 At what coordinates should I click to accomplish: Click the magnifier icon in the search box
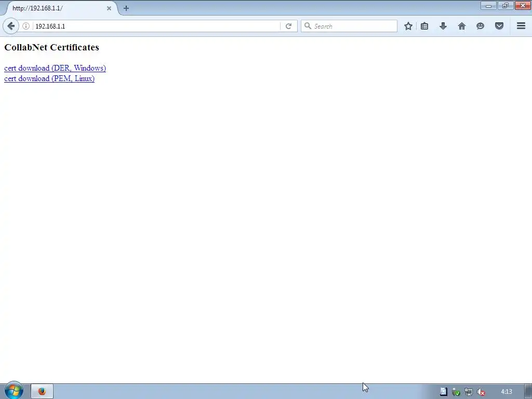coord(308,26)
